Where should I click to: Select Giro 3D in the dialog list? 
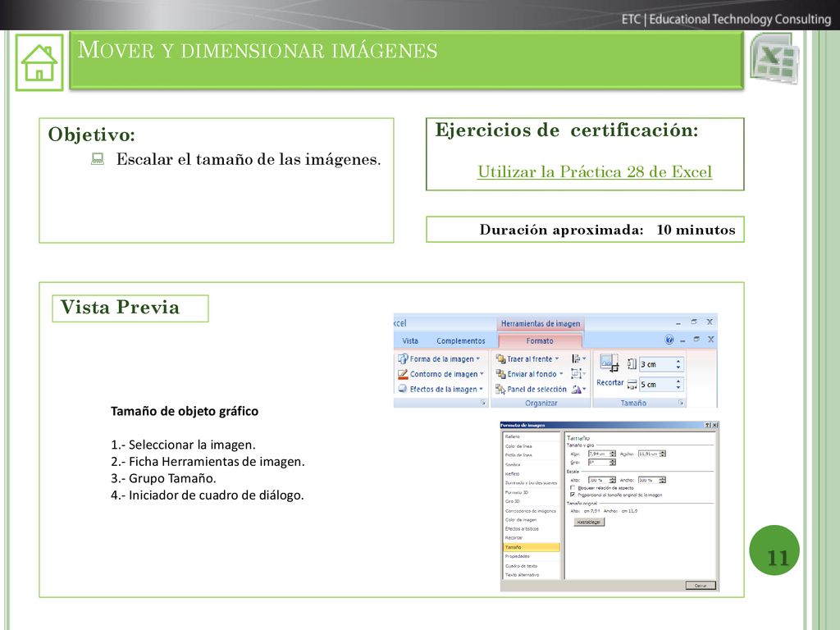[x=513, y=501]
